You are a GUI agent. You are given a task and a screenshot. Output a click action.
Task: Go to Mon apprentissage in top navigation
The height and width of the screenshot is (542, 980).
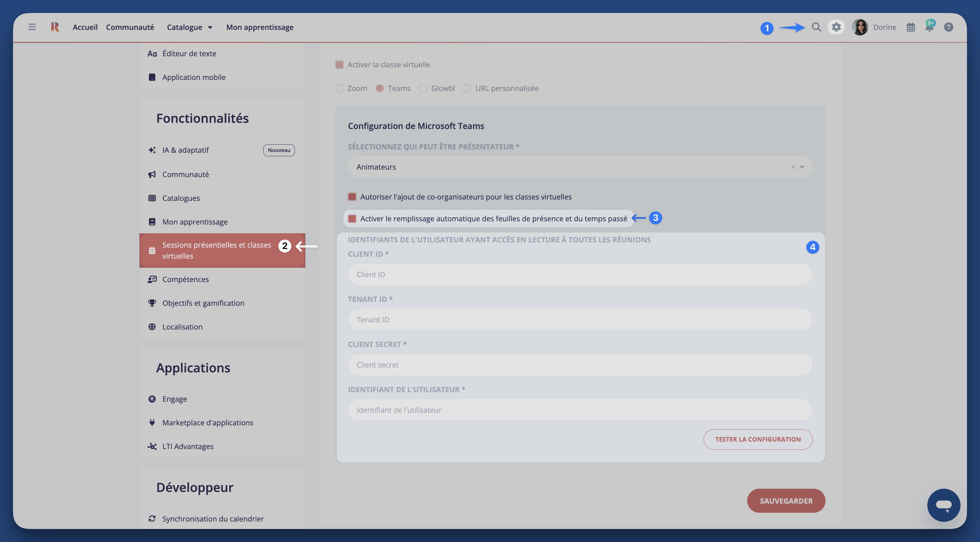[259, 27]
